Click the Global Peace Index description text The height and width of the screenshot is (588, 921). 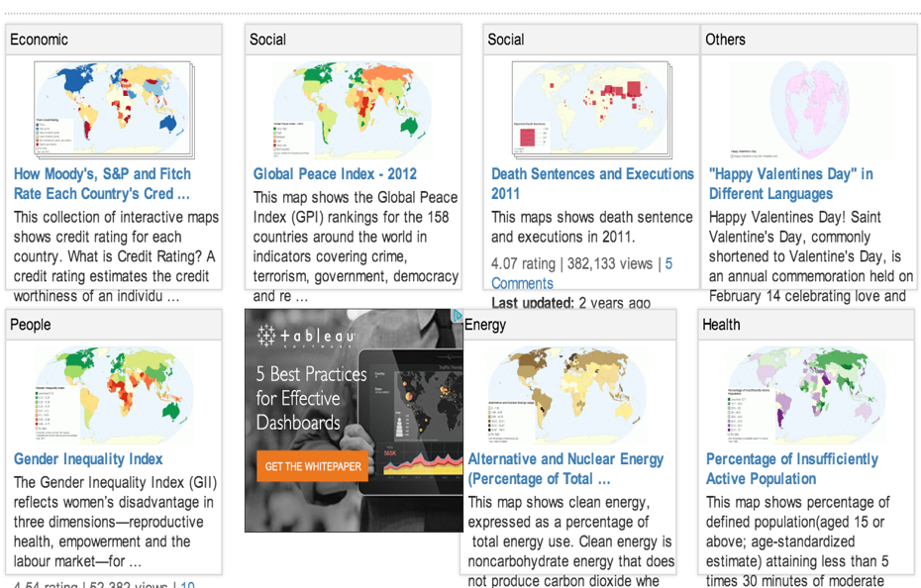[x=356, y=246]
